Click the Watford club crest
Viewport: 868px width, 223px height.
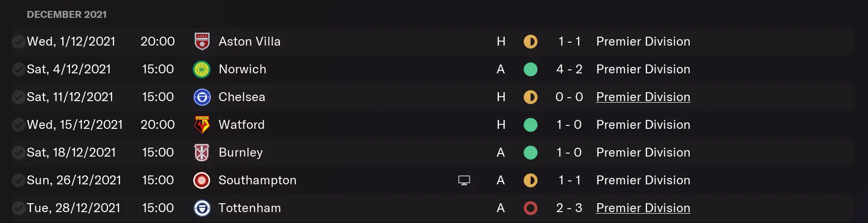pyautogui.click(x=202, y=125)
